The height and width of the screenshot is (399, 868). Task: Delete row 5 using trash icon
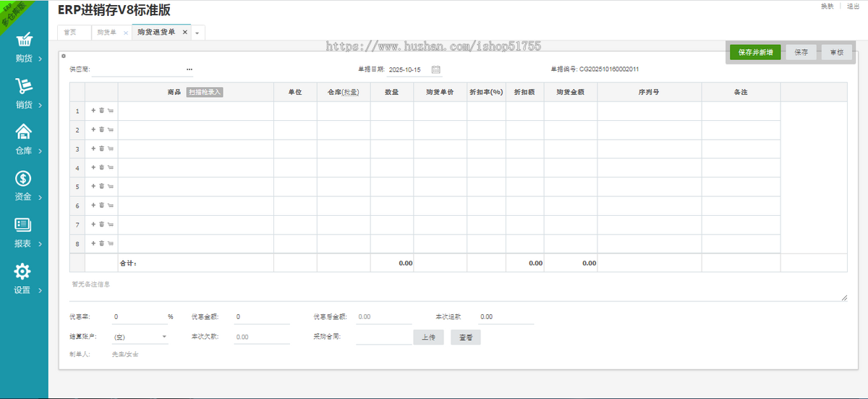tap(101, 187)
